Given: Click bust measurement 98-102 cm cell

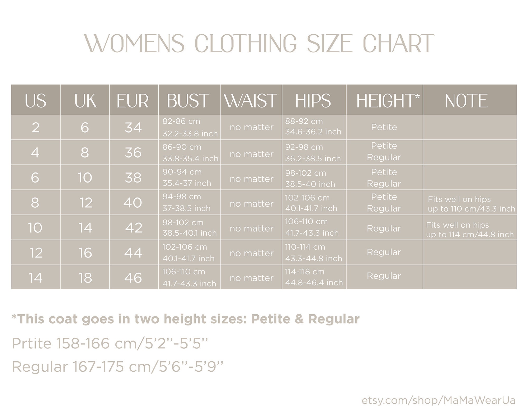Looking at the screenshot, I should tap(189, 227).
